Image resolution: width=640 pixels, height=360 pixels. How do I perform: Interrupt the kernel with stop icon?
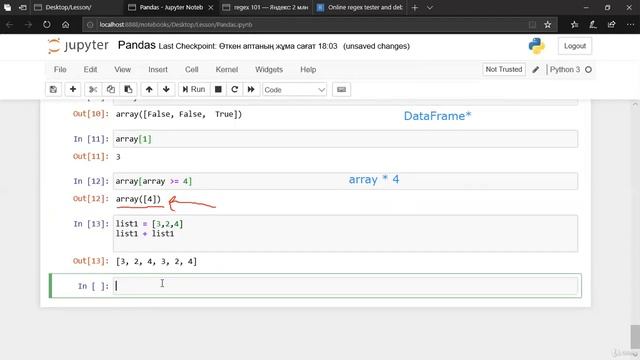(x=218, y=89)
